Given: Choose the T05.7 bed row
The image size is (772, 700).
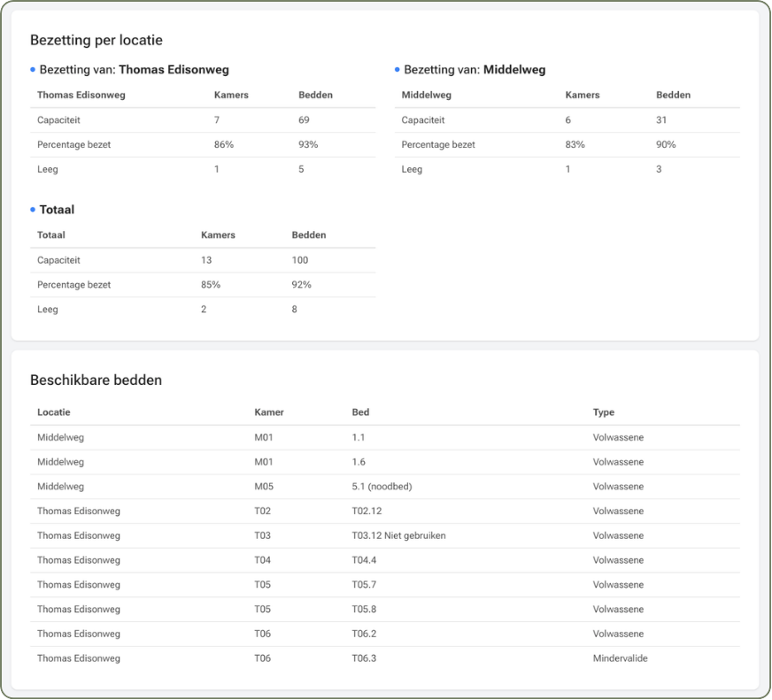Looking at the screenshot, I should click(364, 585).
